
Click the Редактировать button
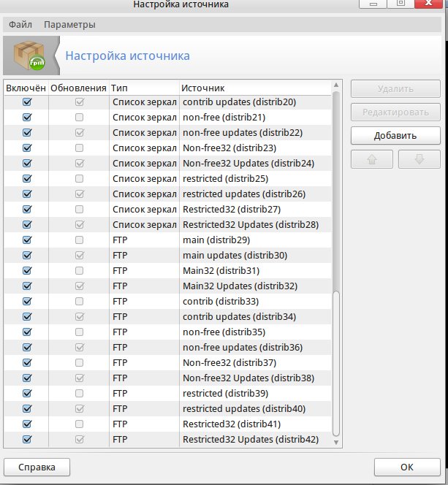click(x=395, y=112)
